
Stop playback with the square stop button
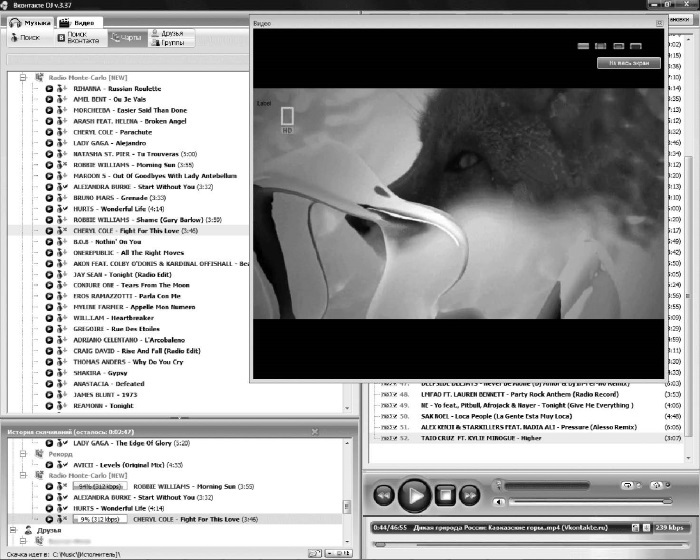pyautogui.click(x=445, y=495)
